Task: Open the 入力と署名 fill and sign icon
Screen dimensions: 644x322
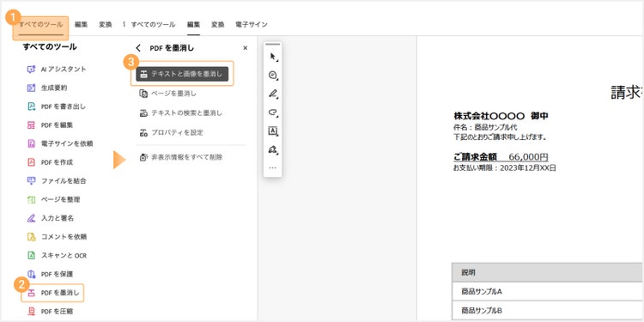Action: click(x=31, y=218)
